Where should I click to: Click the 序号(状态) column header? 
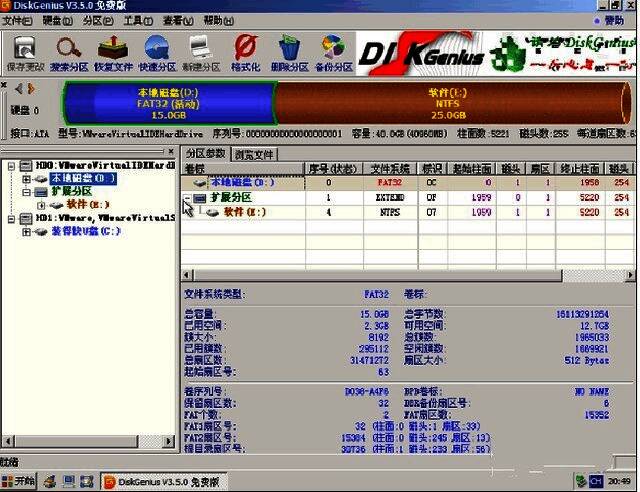click(333, 169)
